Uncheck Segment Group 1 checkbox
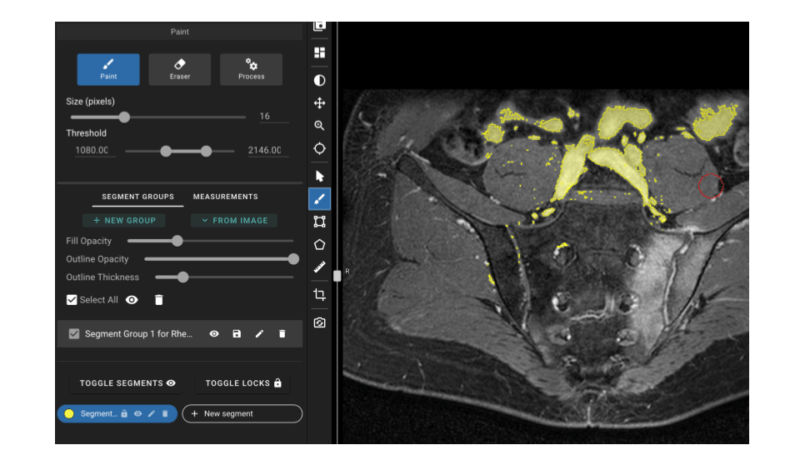The image size is (800, 450). pos(74,334)
